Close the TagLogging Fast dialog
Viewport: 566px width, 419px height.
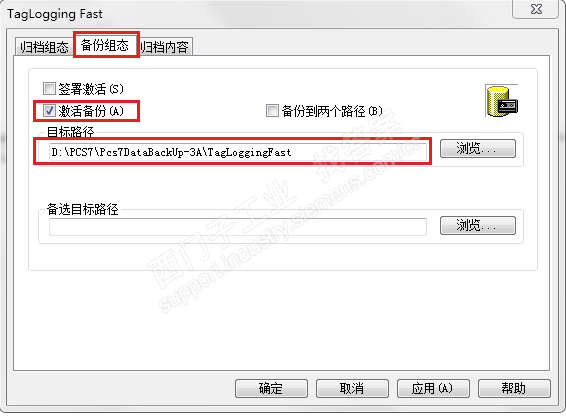pos(536,9)
